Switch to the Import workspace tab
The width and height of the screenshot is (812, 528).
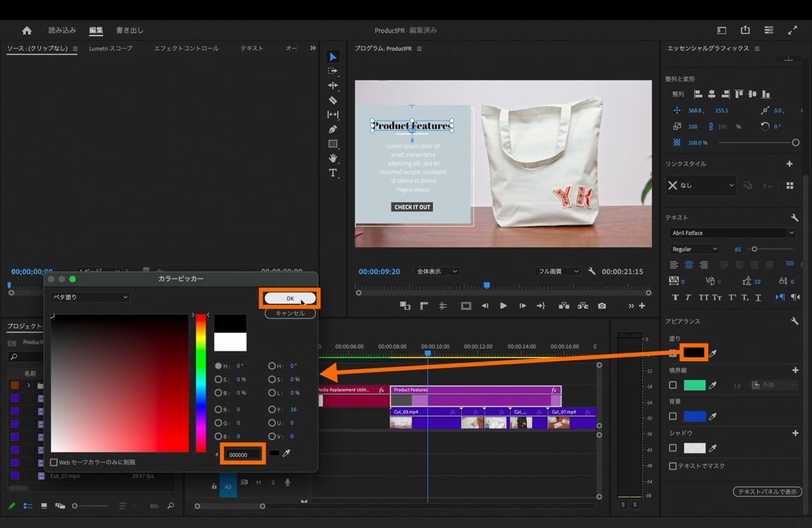click(62, 30)
